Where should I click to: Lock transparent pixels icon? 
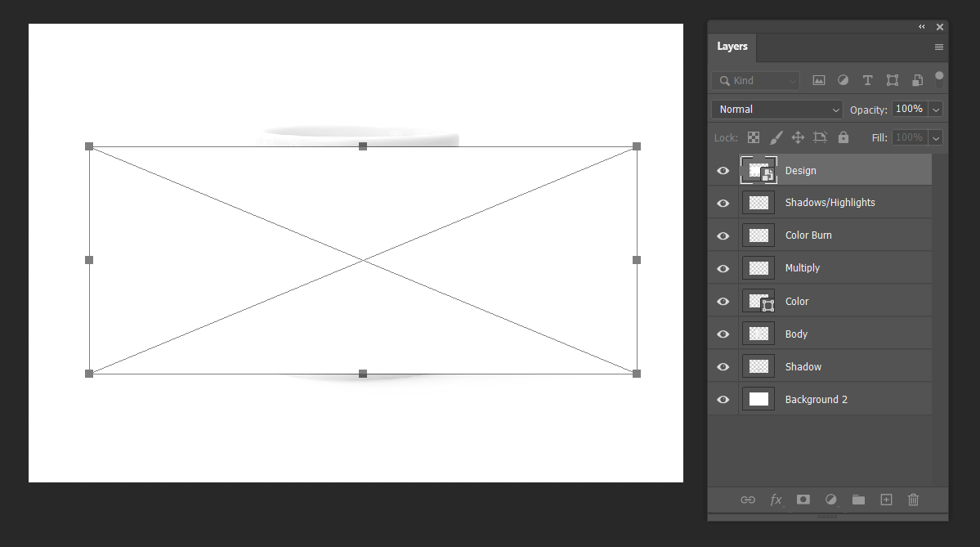point(754,137)
